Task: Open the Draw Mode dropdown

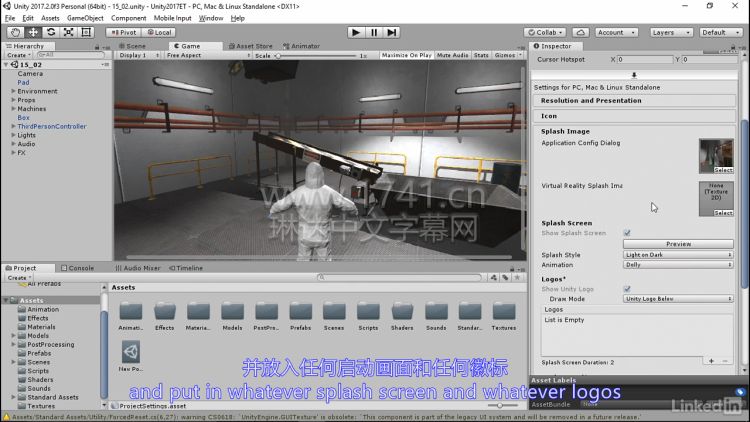Action: click(x=678, y=299)
